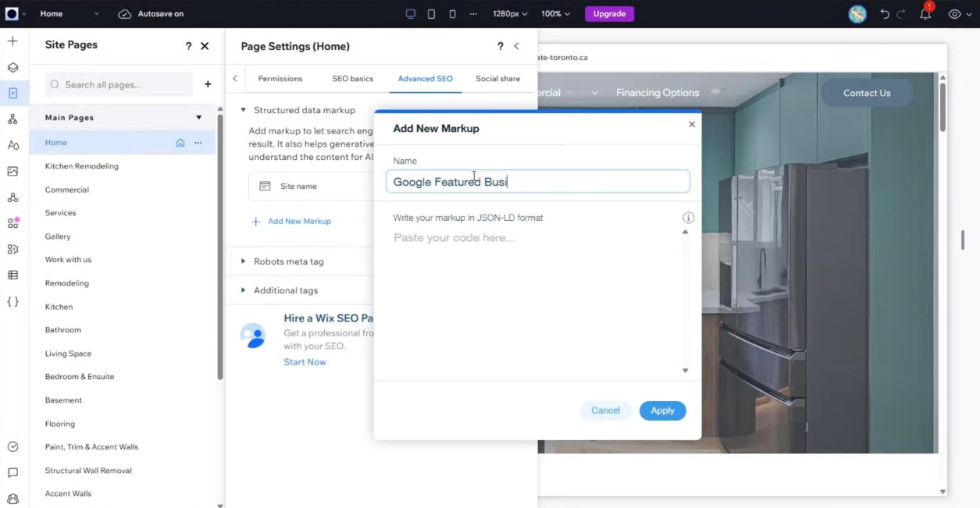
Task: Click the page list scrollbar
Action: click(x=220, y=248)
